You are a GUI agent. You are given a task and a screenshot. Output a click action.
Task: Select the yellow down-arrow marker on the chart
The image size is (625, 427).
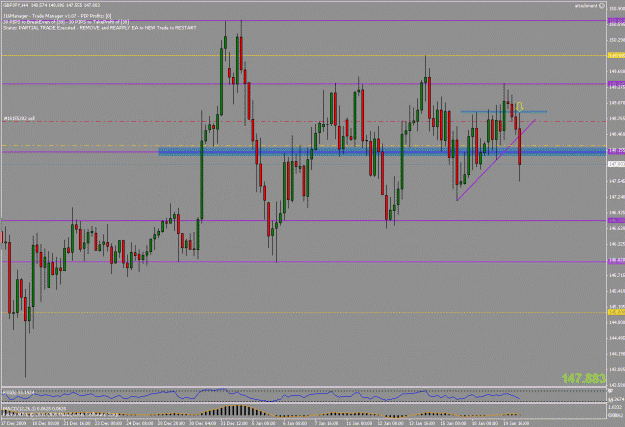point(519,106)
